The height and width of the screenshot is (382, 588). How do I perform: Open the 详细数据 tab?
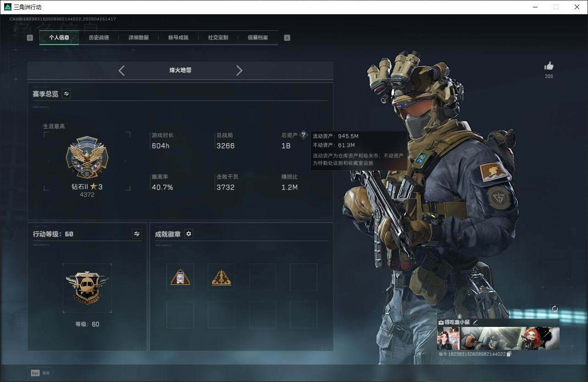click(x=139, y=38)
